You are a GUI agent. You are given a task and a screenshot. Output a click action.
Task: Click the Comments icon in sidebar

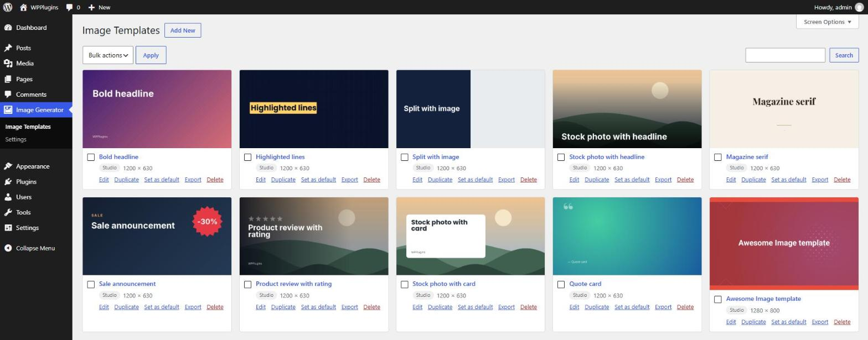point(8,95)
